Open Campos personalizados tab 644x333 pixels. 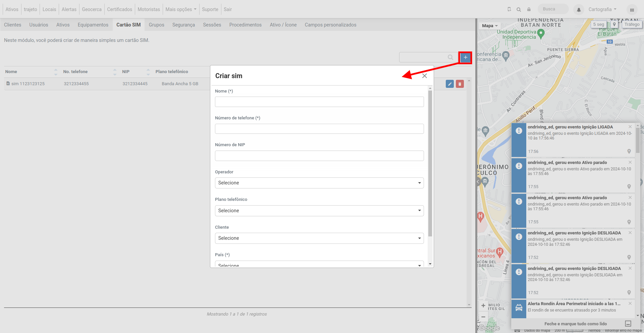(x=330, y=25)
